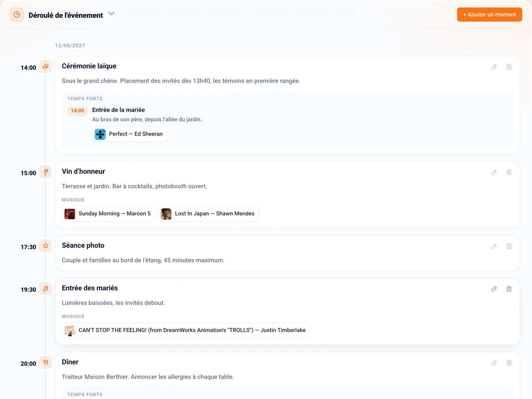Edit the Vin d'honneur moment
The height and width of the screenshot is (399, 532).
494,172
